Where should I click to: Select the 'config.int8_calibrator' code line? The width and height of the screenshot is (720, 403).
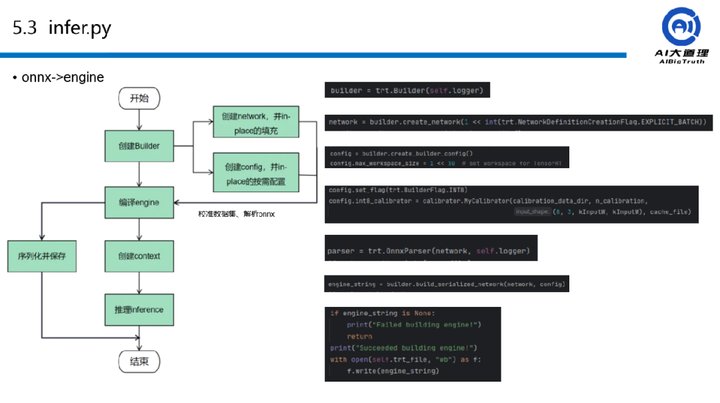488,201
